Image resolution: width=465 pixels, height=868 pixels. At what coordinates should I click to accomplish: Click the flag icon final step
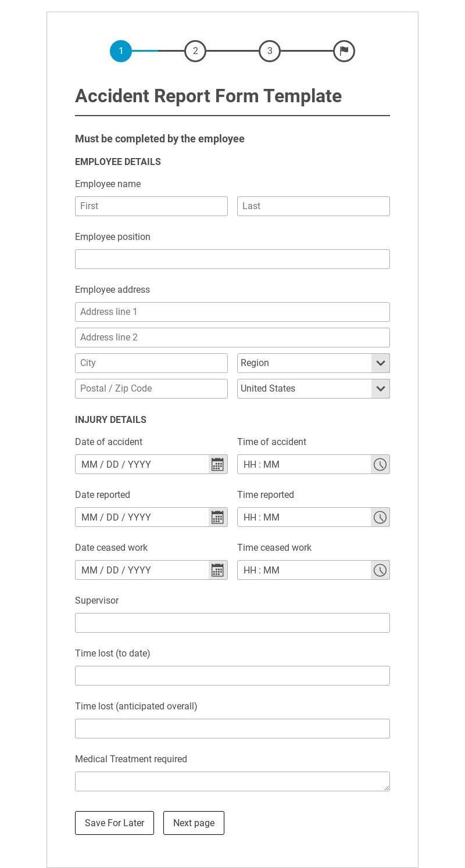click(344, 51)
